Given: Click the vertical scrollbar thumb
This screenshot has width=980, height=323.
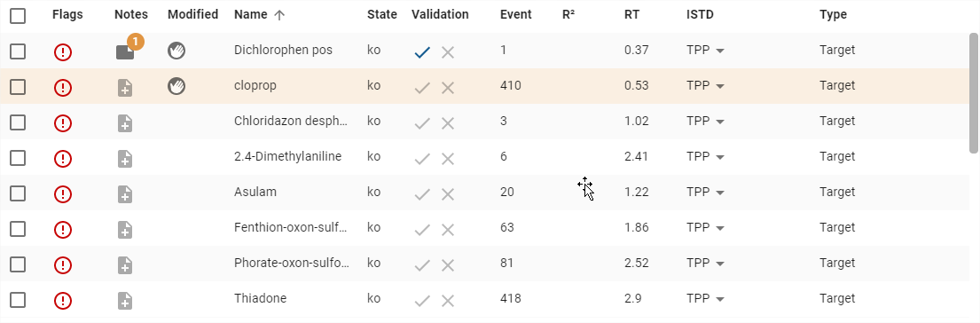Looking at the screenshot, I should 974,92.
